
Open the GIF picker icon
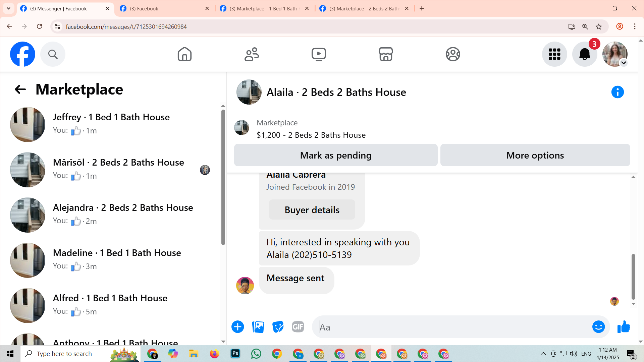(298, 327)
